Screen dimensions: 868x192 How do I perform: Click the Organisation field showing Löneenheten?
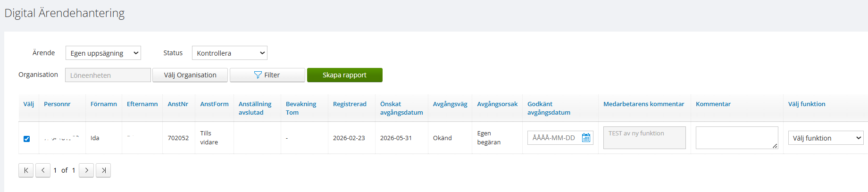point(108,75)
